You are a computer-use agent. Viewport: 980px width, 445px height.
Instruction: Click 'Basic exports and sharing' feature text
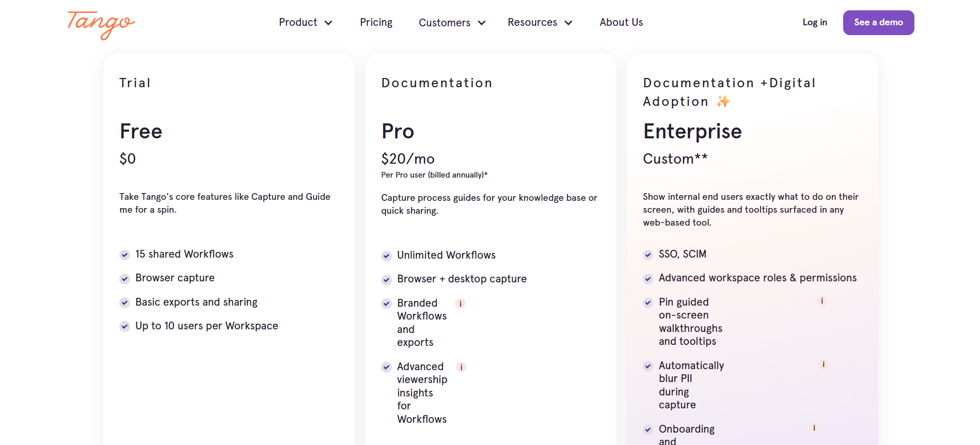coord(196,302)
